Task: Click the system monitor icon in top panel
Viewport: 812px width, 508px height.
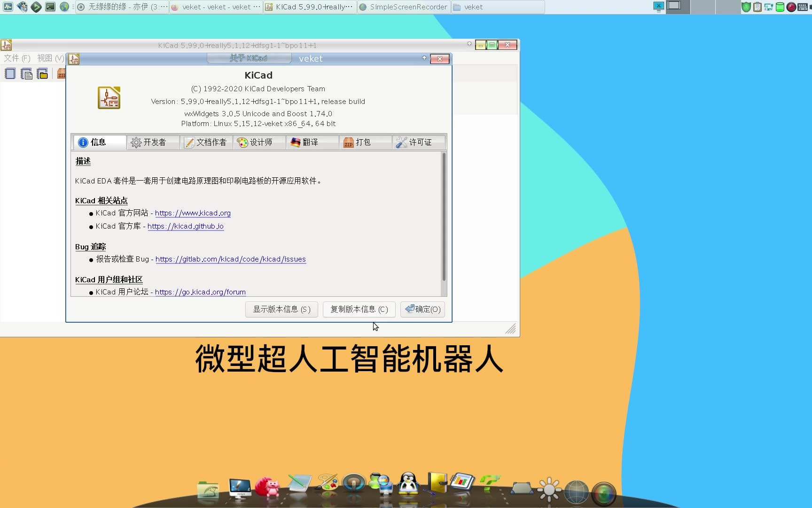Action: (x=8, y=7)
